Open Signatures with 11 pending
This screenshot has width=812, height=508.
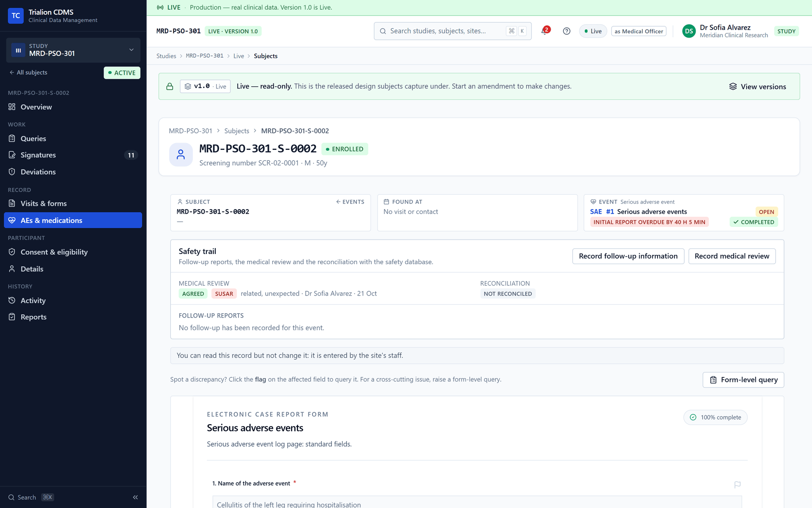(x=73, y=155)
